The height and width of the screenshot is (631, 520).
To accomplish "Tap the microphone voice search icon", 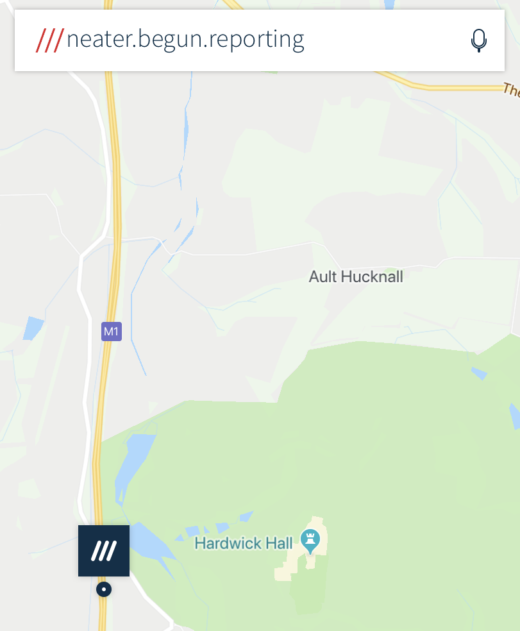I will [x=479, y=40].
